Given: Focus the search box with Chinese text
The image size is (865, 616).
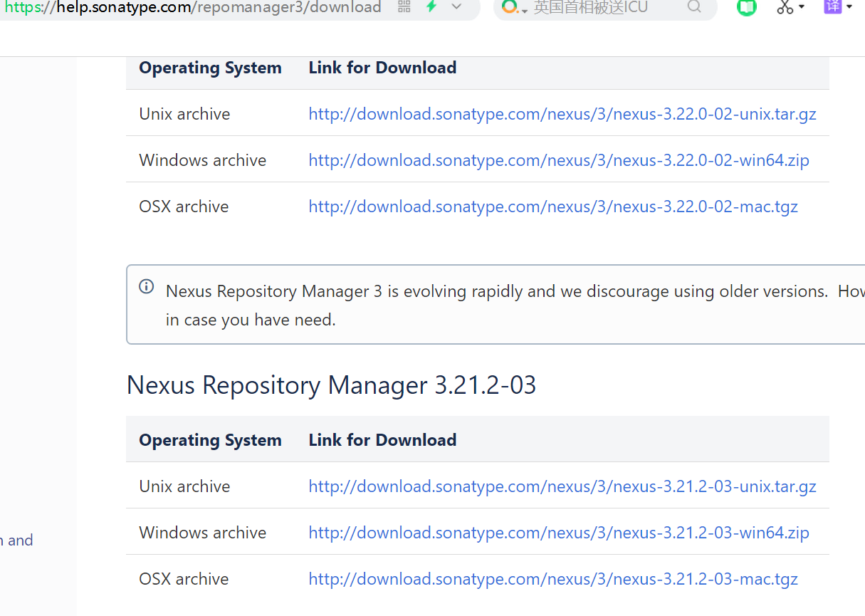Looking at the screenshot, I should [x=607, y=8].
